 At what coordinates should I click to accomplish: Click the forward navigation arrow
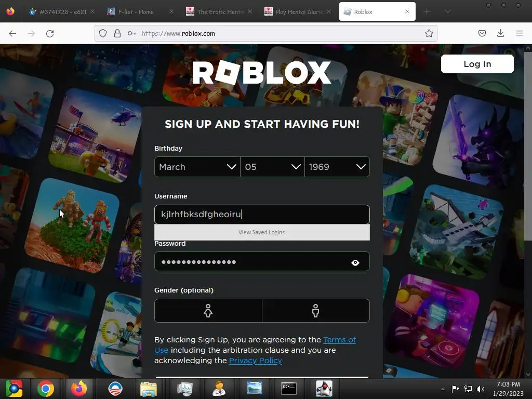point(31,34)
